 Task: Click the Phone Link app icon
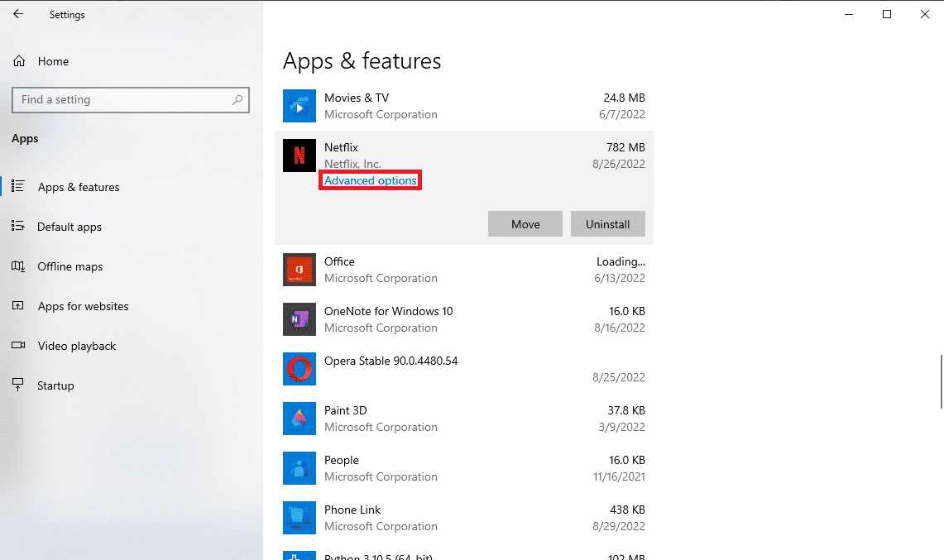coord(299,518)
